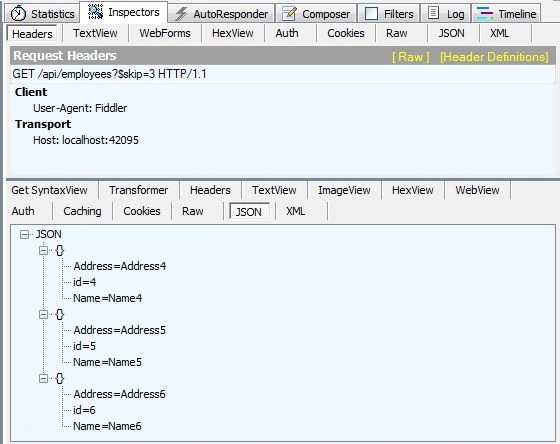This screenshot has height=444, width=560.
Task: Open the response TextView tab
Action: pos(274,190)
